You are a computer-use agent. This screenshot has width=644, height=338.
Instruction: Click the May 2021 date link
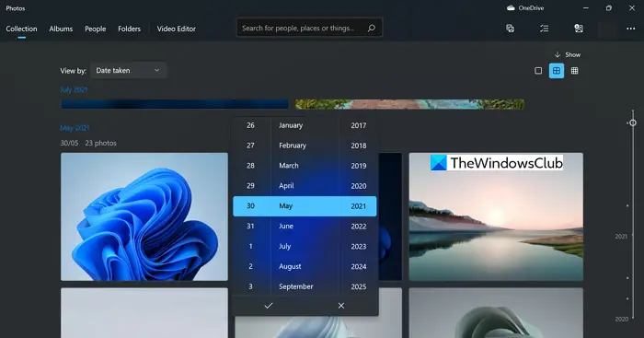point(75,128)
